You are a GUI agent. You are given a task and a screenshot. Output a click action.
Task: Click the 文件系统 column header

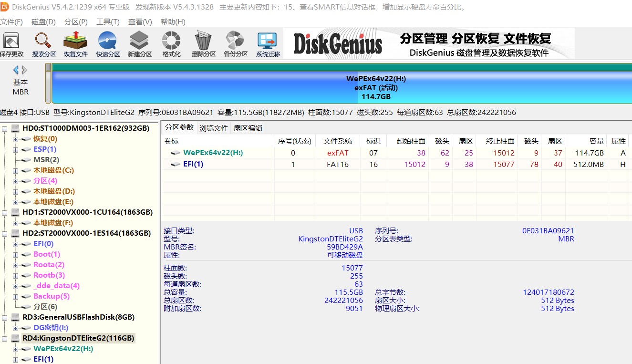coord(338,141)
